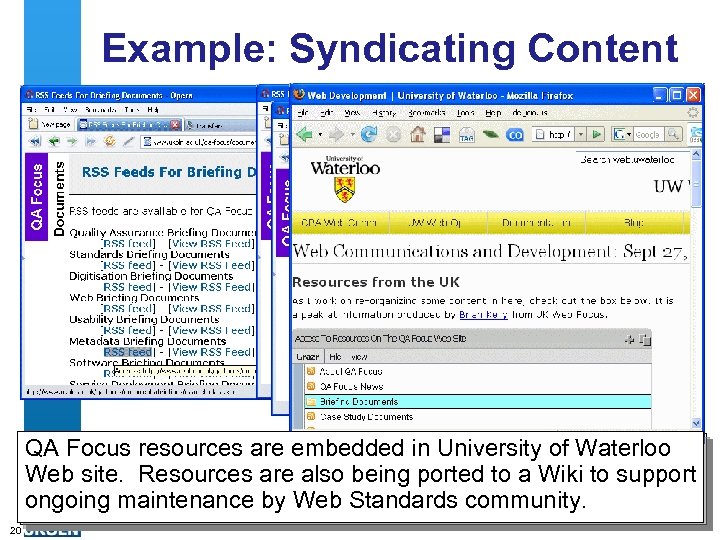Click RSS feed link under Web Briefing Documents

click(129, 308)
